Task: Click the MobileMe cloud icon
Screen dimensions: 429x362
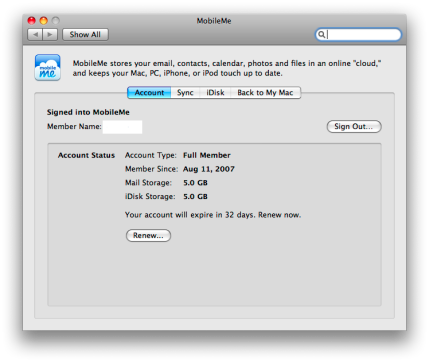Action: pos(48,68)
